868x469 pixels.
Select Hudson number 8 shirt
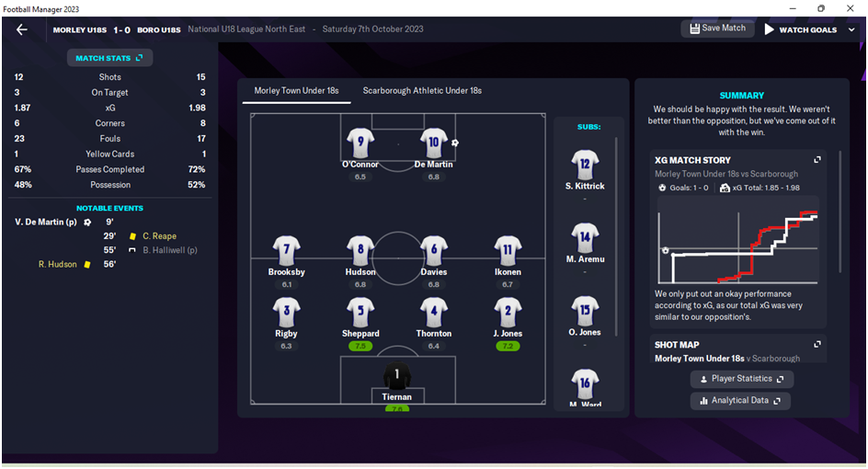(x=360, y=251)
